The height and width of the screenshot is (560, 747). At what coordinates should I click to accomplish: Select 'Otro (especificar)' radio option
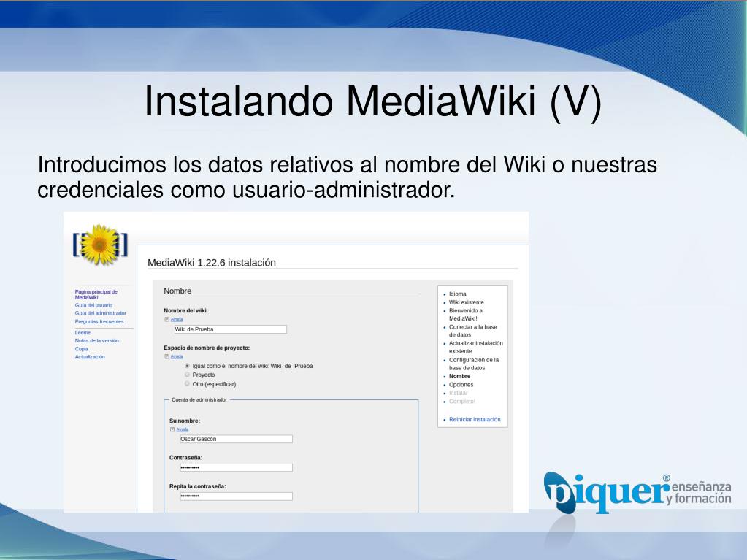[x=187, y=384]
